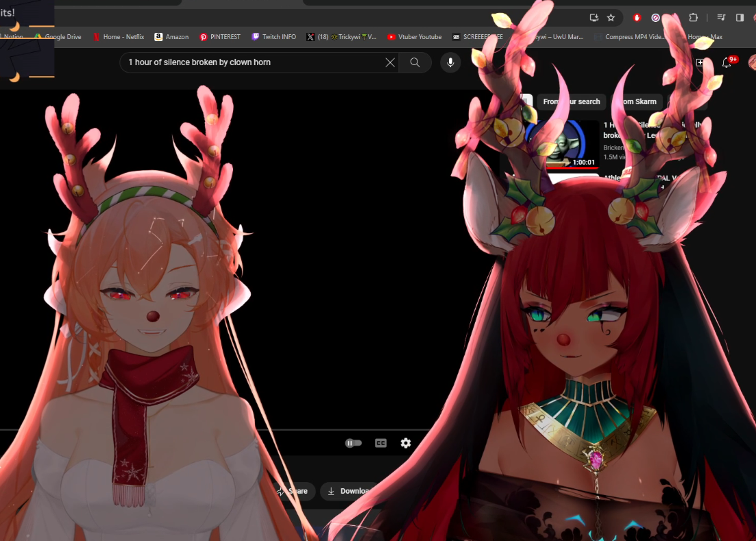Click the SCREEEEE bookmark

tap(477, 36)
